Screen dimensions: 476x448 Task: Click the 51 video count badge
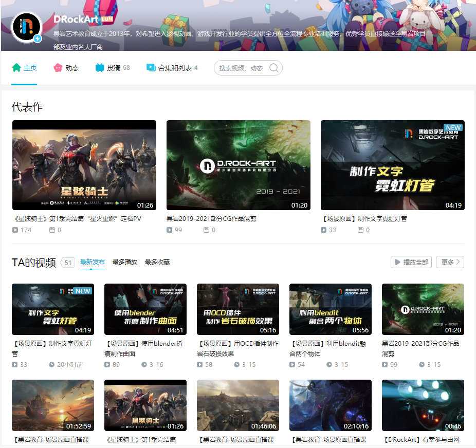68,263
